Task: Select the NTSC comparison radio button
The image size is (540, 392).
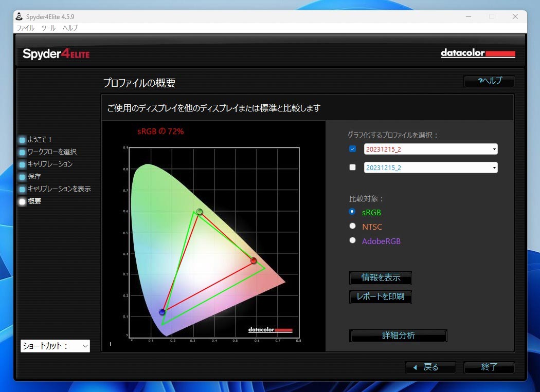Action: click(x=352, y=226)
